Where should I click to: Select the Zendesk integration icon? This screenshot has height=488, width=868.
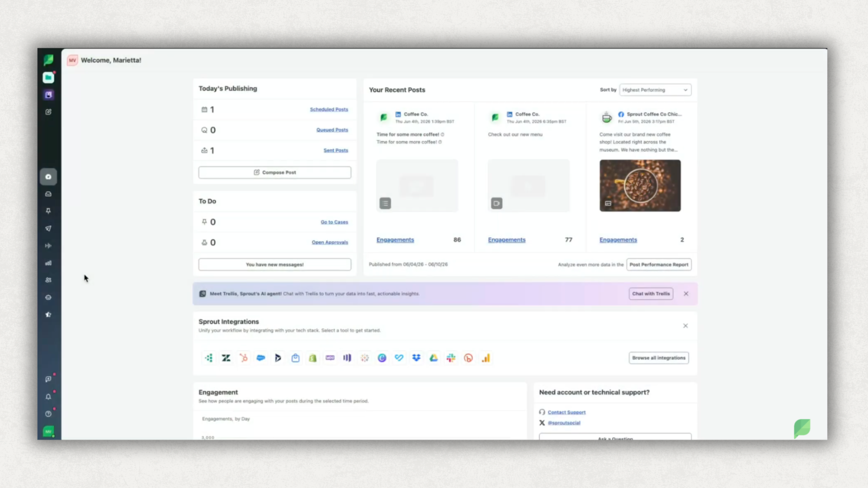[226, 358]
